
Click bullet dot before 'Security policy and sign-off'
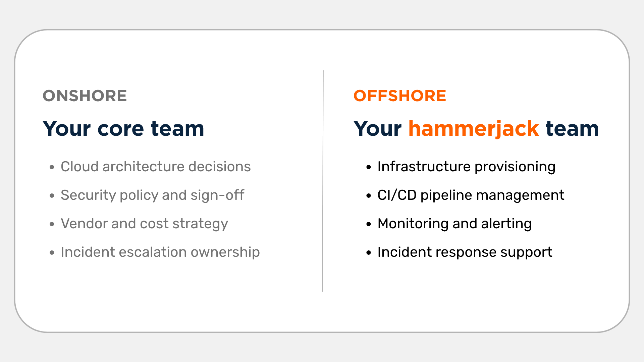[52, 195]
